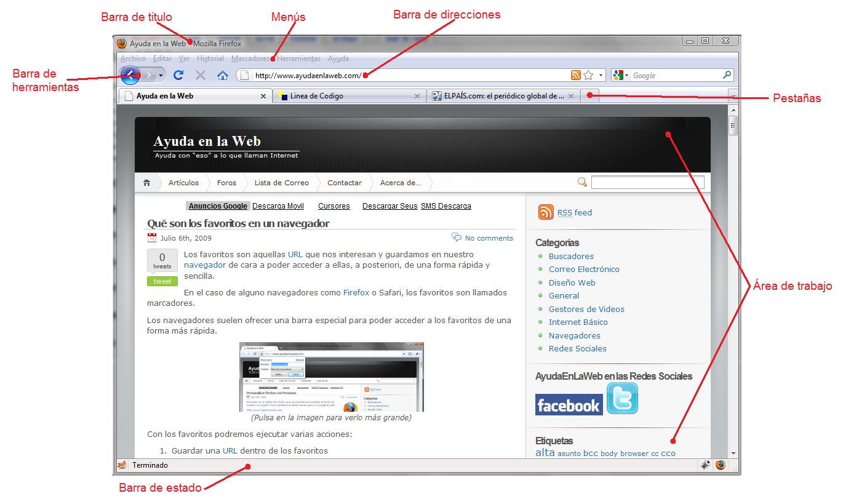The height and width of the screenshot is (504, 851).
Task: Click the vertical scrollbar down arrow
Action: click(733, 453)
